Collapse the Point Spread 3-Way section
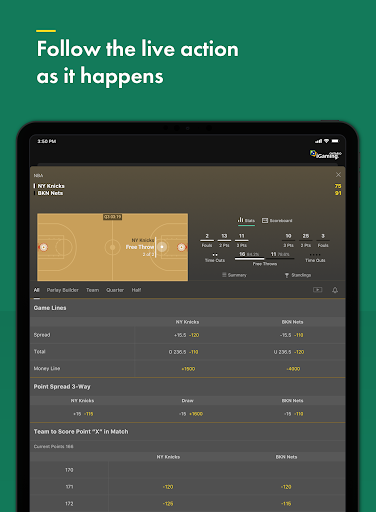This screenshot has height=512, width=376. pyautogui.click(x=188, y=387)
